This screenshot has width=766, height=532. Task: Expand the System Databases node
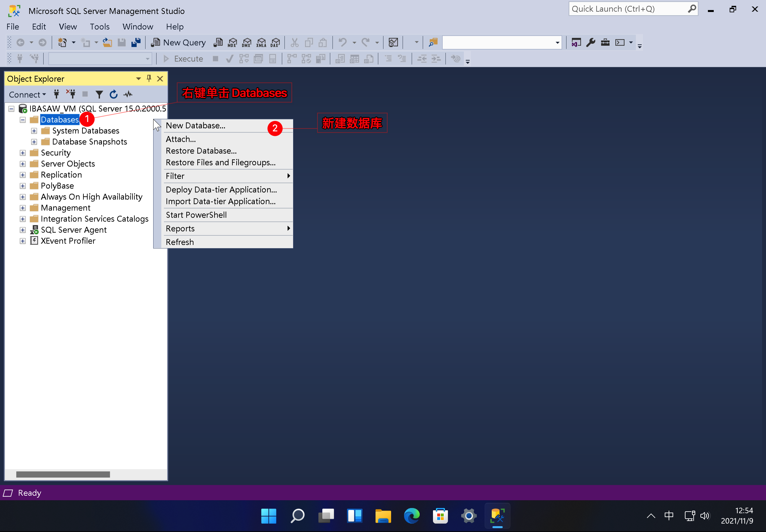(x=34, y=131)
